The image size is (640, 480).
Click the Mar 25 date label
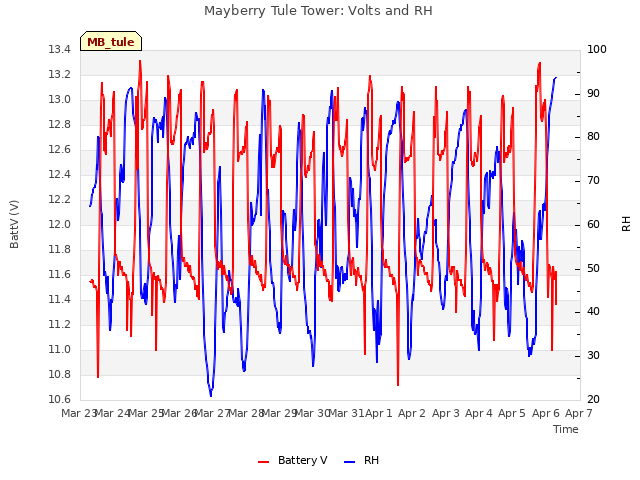point(146,413)
